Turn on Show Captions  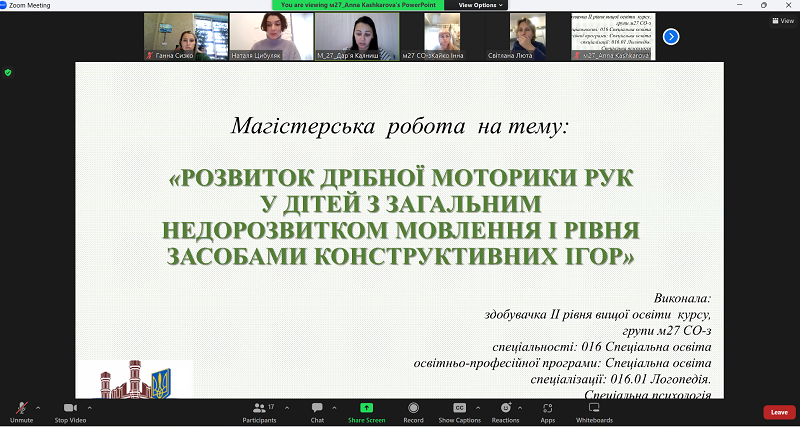coord(460,410)
